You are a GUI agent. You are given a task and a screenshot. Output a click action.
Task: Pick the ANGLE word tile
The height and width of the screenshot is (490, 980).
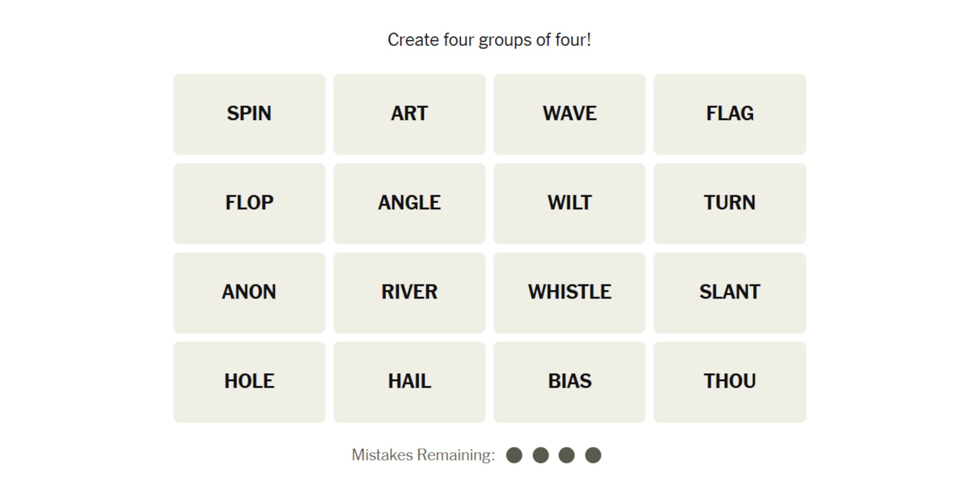pyautogui.click(x=409, y=203)
